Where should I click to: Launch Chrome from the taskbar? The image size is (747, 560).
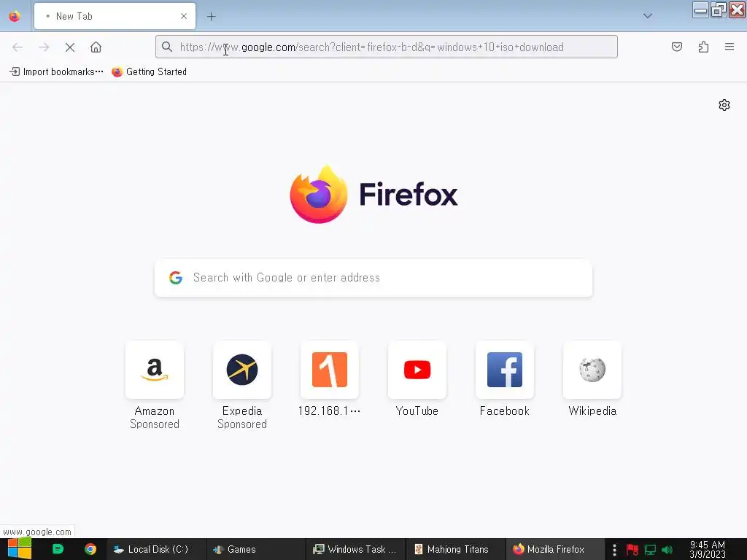click(90, 549)
